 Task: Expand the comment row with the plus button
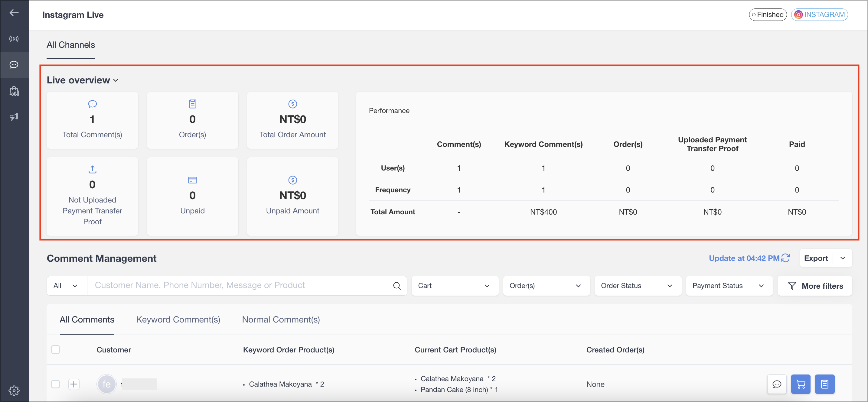pyautogui.click(x=74, y=384)
